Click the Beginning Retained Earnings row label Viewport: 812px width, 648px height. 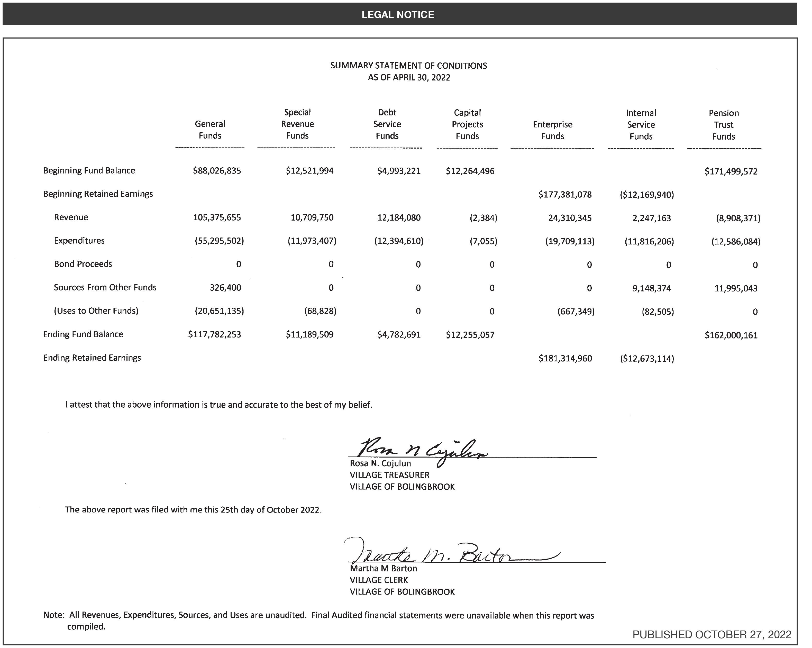(98, 194)
